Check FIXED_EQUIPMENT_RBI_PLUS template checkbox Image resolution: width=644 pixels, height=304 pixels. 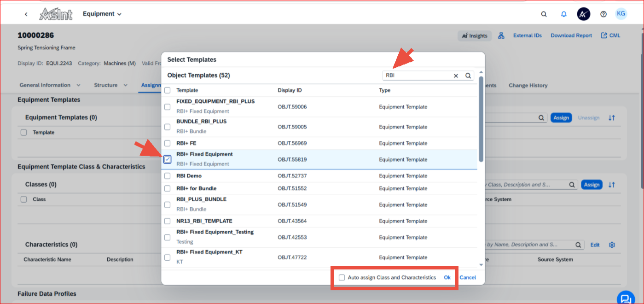tap(168, 107)
